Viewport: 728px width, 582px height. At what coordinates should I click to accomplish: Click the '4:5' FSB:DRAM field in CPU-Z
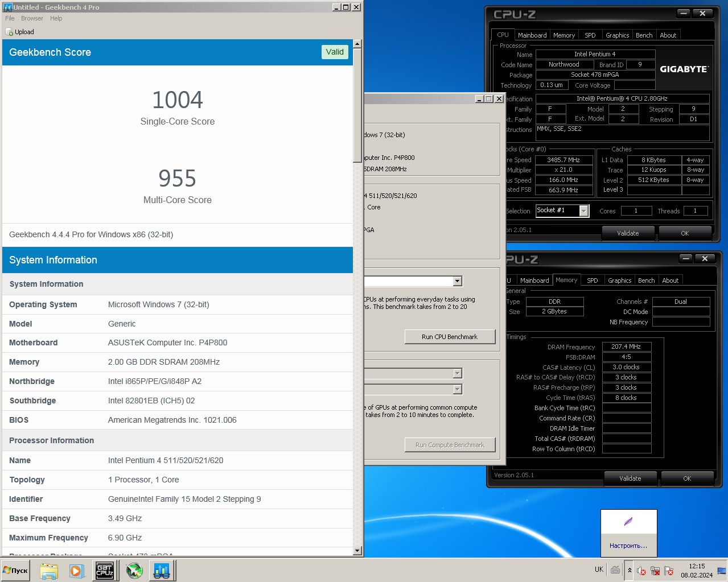[626, 357]
